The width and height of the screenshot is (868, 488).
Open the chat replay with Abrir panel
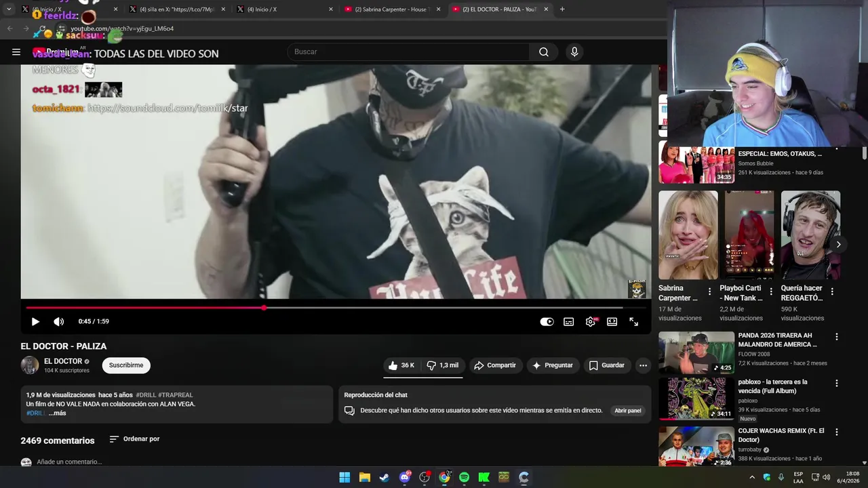coord(628,411)
